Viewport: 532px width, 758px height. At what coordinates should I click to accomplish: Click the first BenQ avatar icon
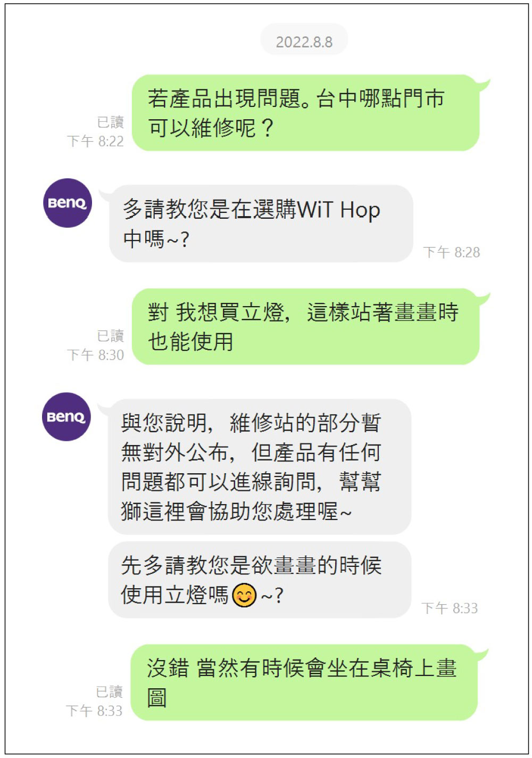click(x=67, y=203)
